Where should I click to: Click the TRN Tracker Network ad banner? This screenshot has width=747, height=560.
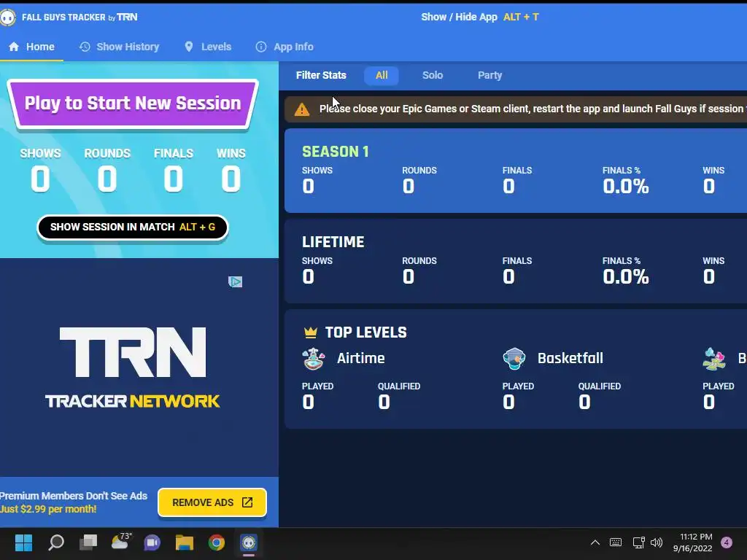133,367
